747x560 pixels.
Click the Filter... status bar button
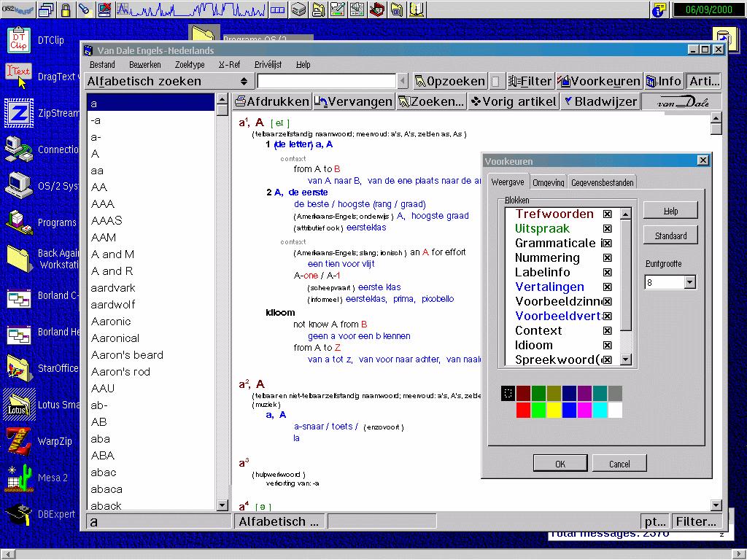point(696,522)
